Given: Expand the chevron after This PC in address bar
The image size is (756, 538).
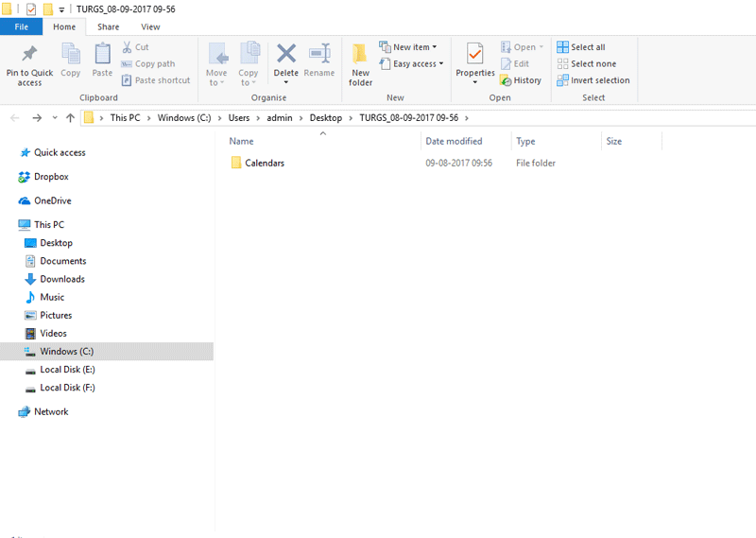Looking at the screenshot, I should coord(148,118).
